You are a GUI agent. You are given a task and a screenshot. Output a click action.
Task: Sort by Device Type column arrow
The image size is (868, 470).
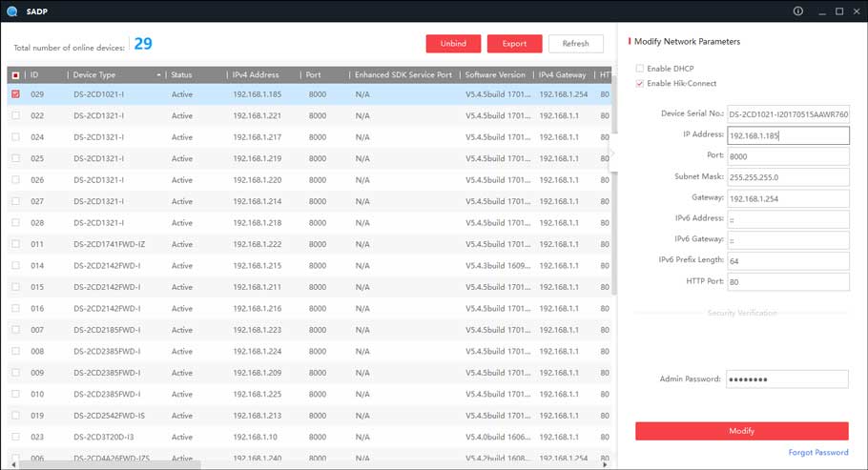[x=158, y=74]
